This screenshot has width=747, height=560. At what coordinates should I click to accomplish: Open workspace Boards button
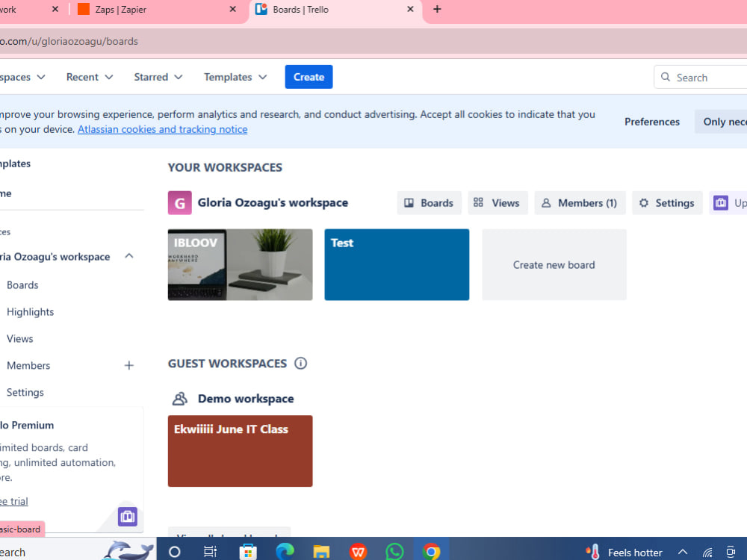429,203
